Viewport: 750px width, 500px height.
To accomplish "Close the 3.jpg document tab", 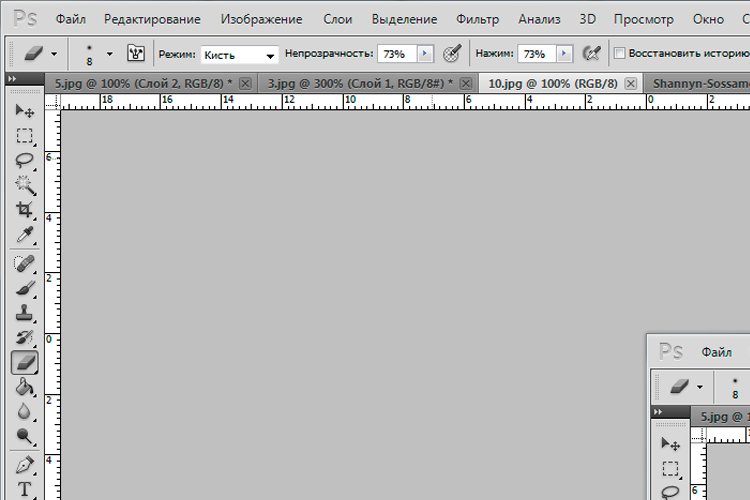I will [x=465, y=84].
